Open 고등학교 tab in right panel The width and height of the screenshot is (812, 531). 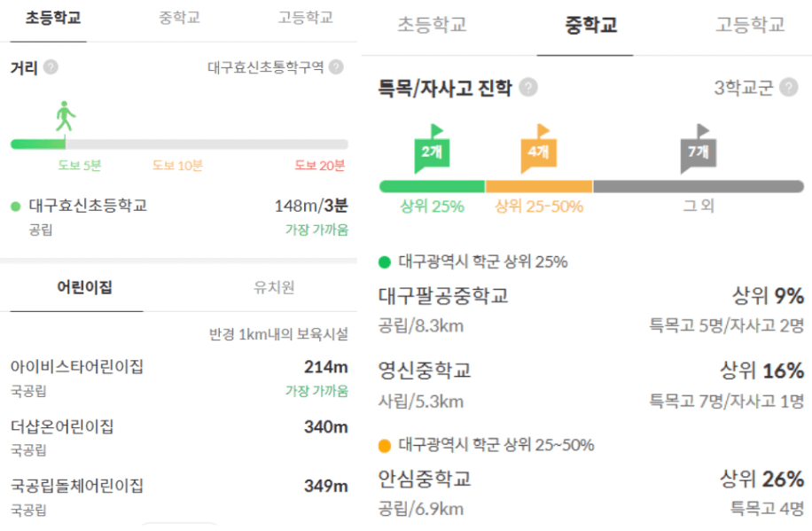click(x=750, y=26)
